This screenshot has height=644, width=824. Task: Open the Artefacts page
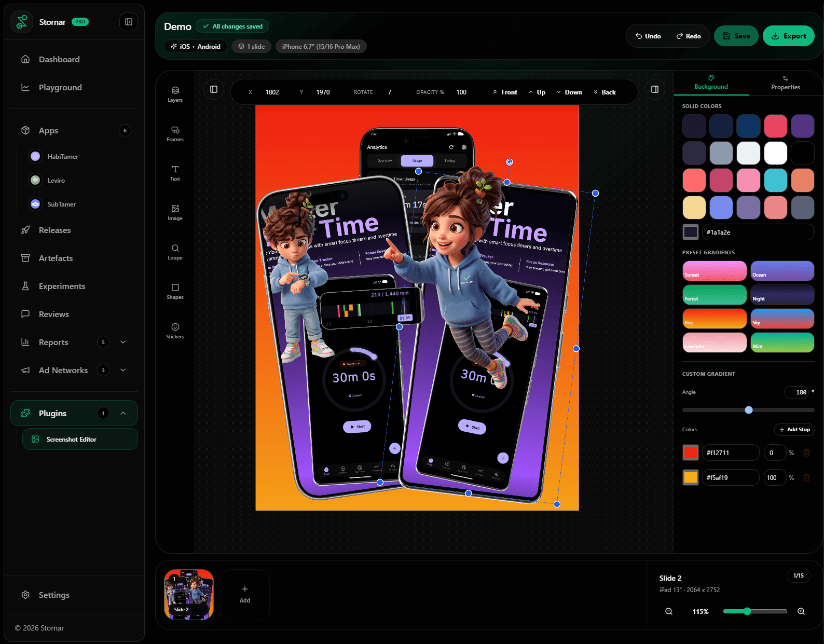pos(74,258)
